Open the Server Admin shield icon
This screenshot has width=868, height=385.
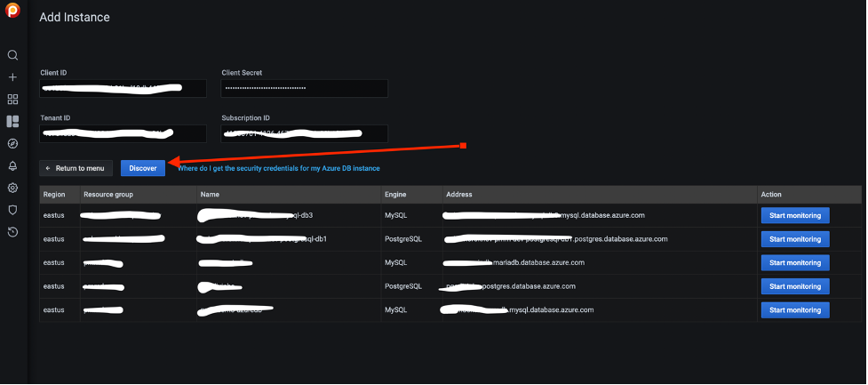pyautogui.click(x=12, y=210)
